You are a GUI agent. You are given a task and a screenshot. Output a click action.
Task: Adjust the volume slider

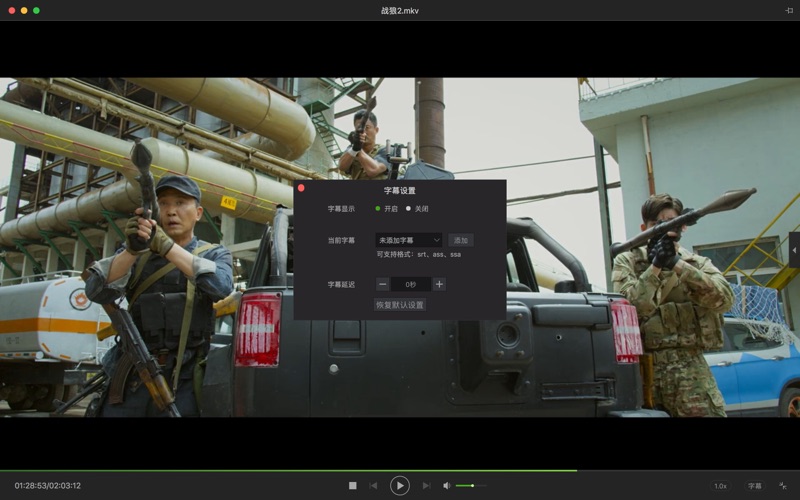[x=471, y=486]
